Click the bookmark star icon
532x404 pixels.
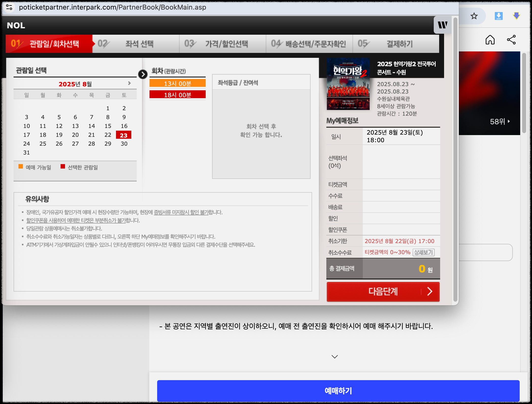point(474,16)
